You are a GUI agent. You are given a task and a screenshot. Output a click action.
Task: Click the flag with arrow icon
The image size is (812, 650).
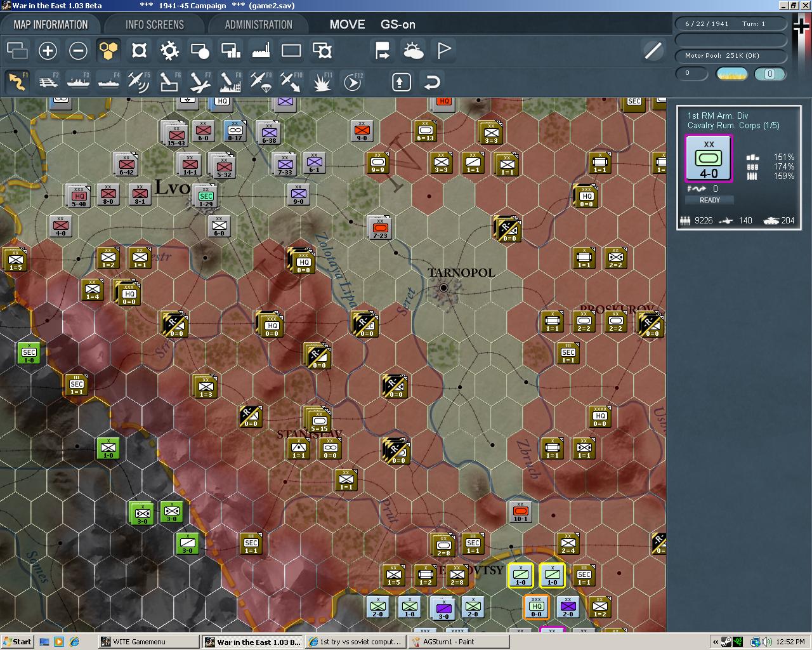[383, 51]
